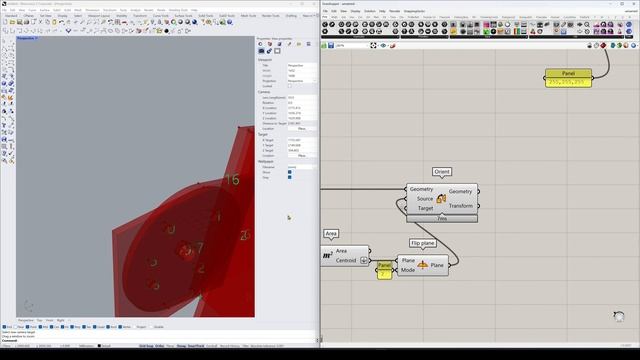This screenshot has width=640, height=360.
Task: Click red shaded preview icon in Grasshopper
Action: coord(603,45)
